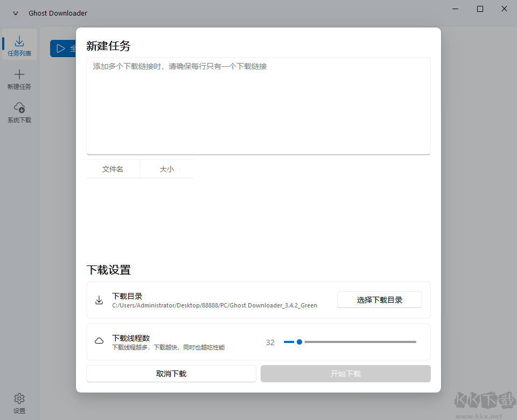This screenshot has width=517, height=420.
Task: Minimize the Ghost Downloader window
Action: point(455,9)
